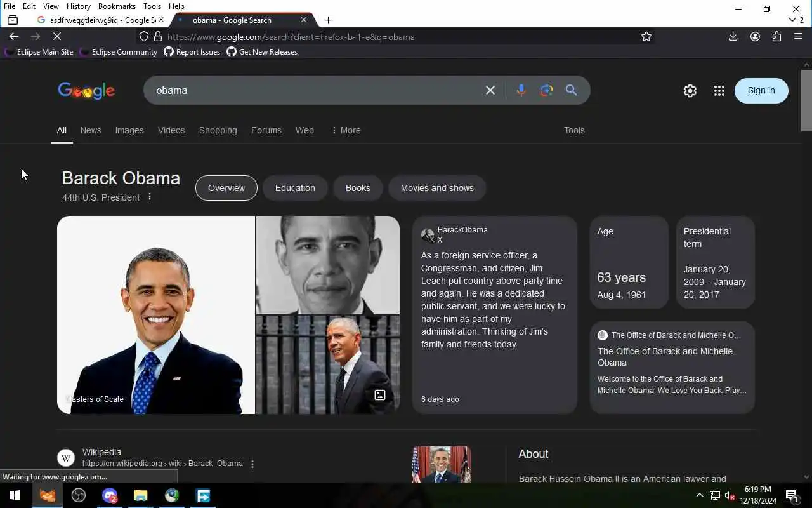
Task: Select the Images search tab
Action: click(x=129, y=130)
